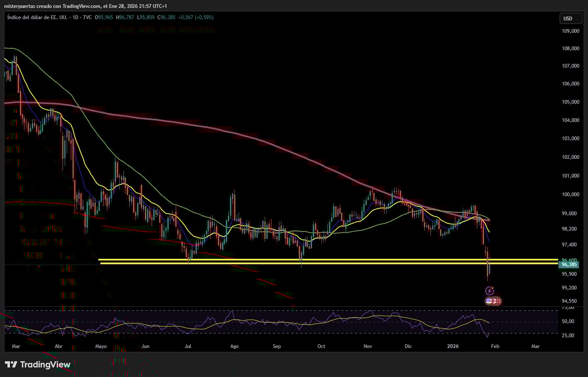Screen dimensions: 588x377
Task: Click the 109,000 price axis label
Action: [570, 31]
